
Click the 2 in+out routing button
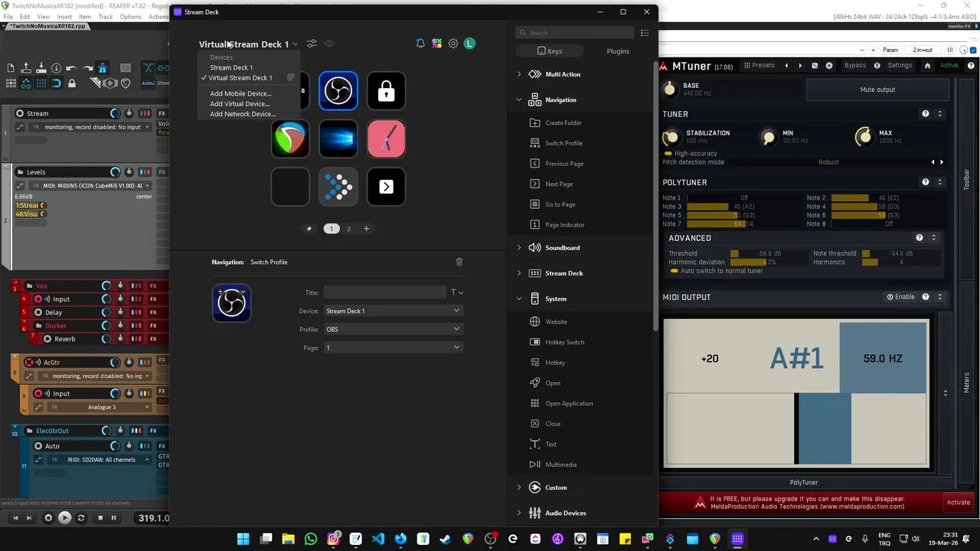click(x=923, y=51)
